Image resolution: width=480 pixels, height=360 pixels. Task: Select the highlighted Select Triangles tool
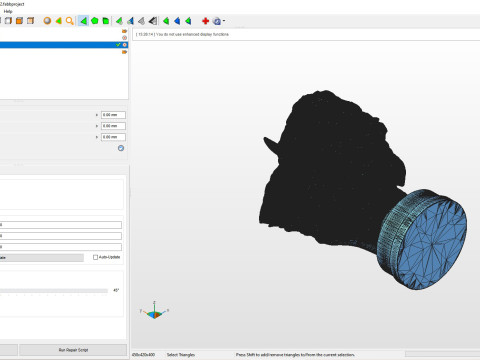pos(83,21)
